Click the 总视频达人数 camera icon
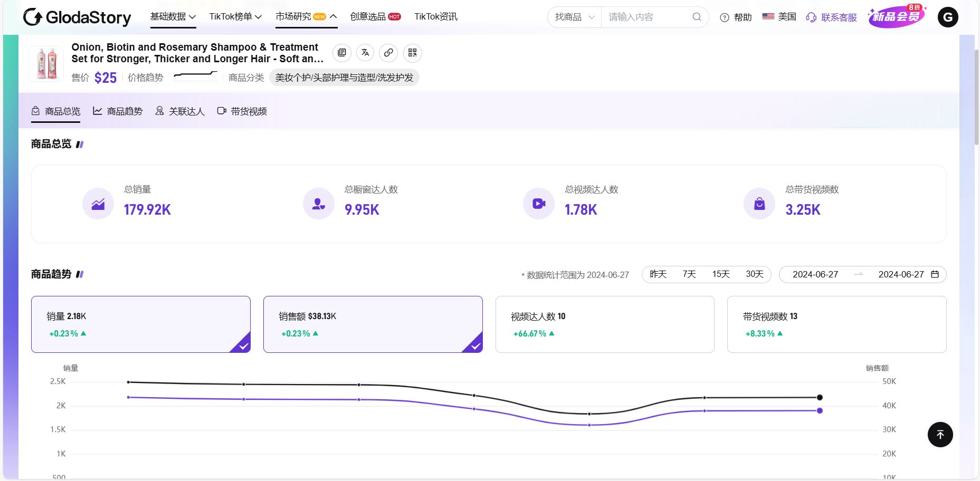Viewport: 980px width, 481px height. 539,204
